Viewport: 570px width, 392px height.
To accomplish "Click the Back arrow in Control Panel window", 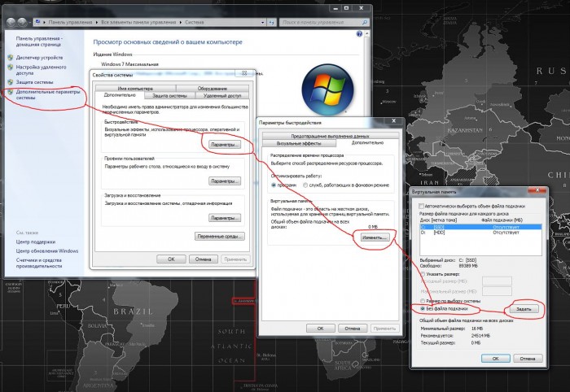I will [11, 22].
